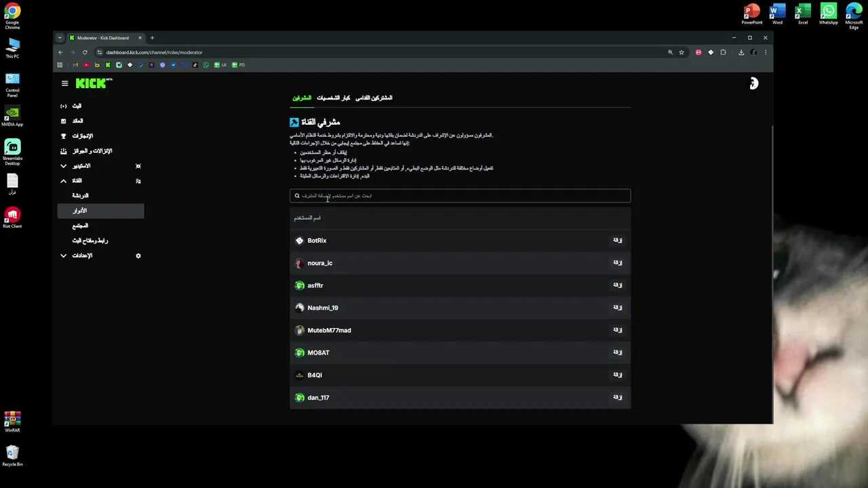868x488 pixels.
Task: Open the PD sheets bookmark
Action: [239, 65]
